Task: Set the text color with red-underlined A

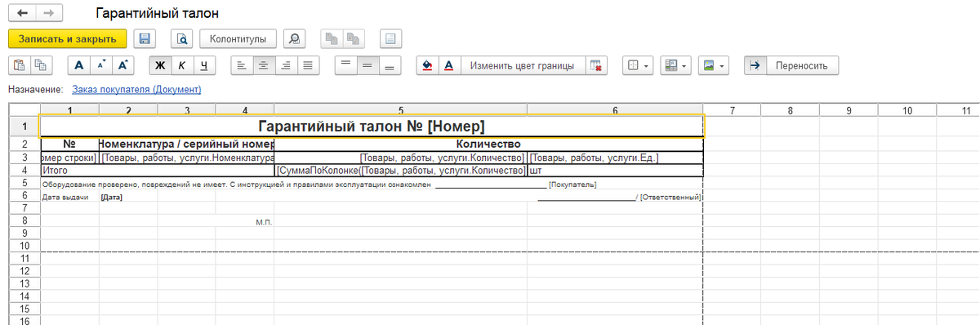Action: tap(449, 65)
